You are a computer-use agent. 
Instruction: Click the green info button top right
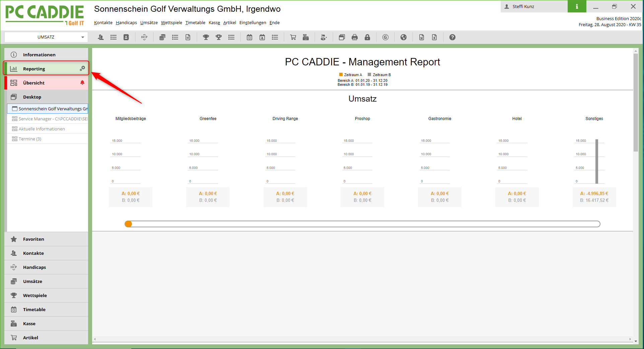pyautogui.click(x=577, y=6)
